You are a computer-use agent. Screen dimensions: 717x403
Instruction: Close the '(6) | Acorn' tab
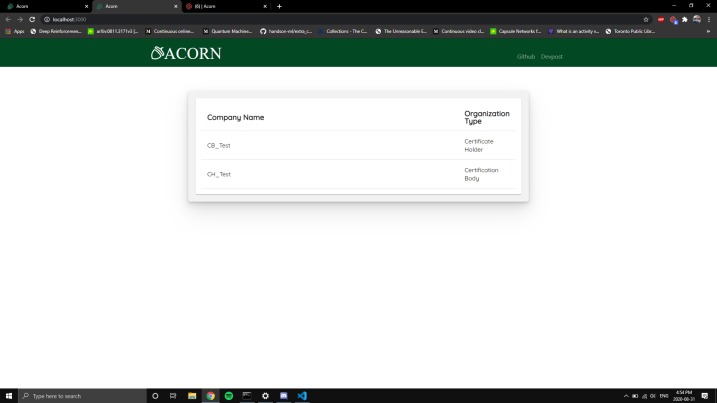coord(265,6)
